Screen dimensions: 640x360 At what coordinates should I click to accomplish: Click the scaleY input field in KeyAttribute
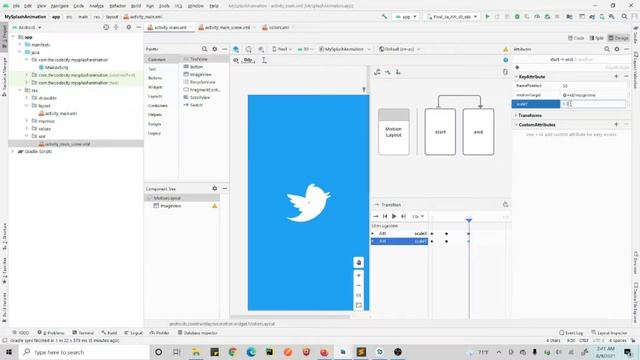tap(593, 104)
